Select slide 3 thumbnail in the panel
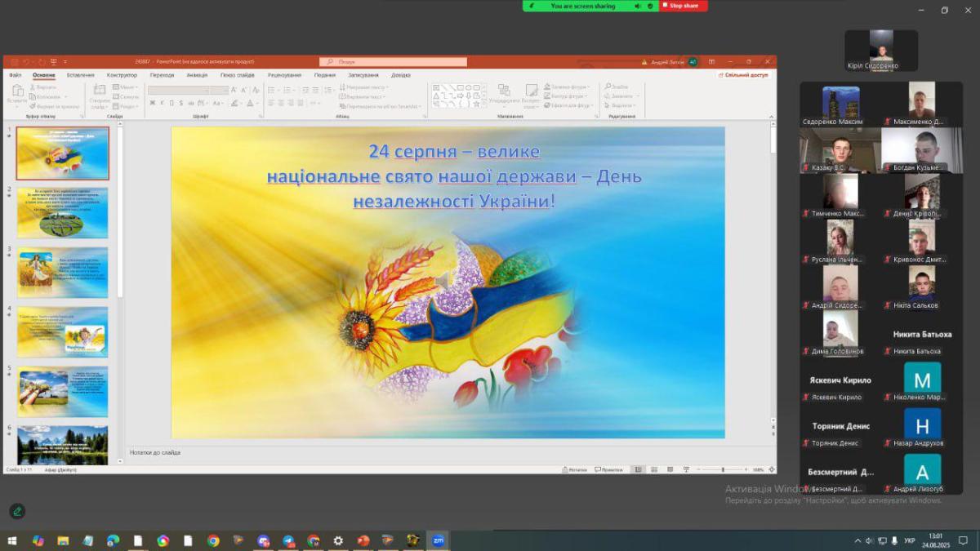980x551 pixels. [63, 273]
